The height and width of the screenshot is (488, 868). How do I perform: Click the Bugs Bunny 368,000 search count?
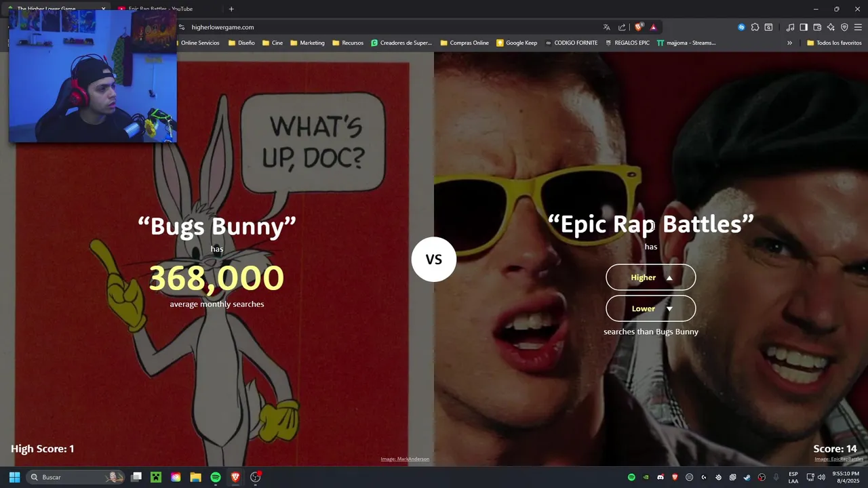[216, 278]
